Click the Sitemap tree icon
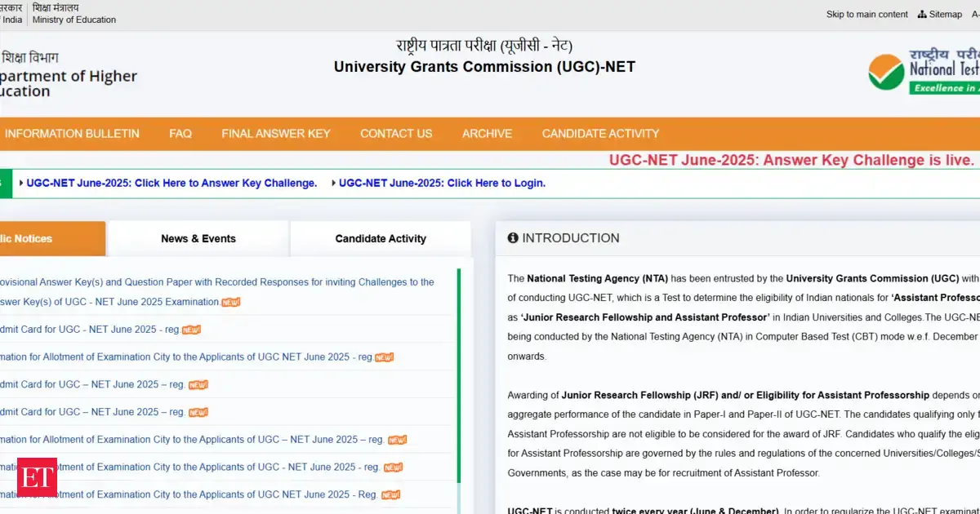 (922, 14)
